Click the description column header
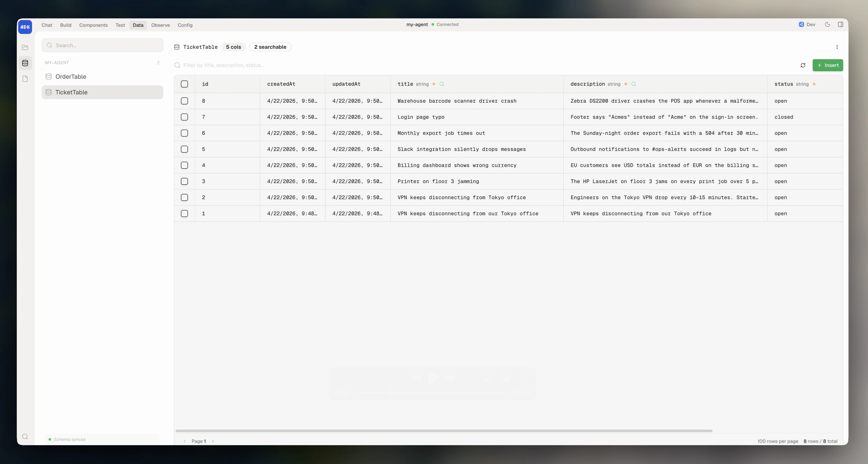Viewport: 868px width, 464px height. pyautogui.click(x=665, y=84)
